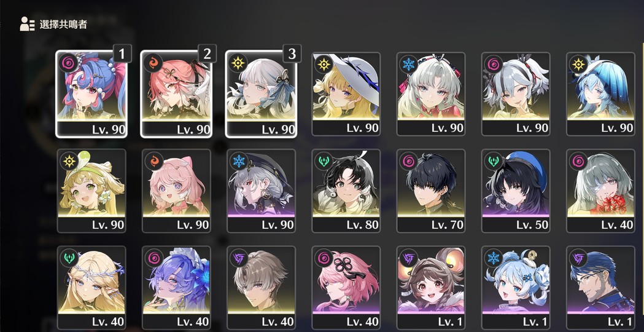Click the Havoc icon on the Lv. 70 card

point(408,161)
